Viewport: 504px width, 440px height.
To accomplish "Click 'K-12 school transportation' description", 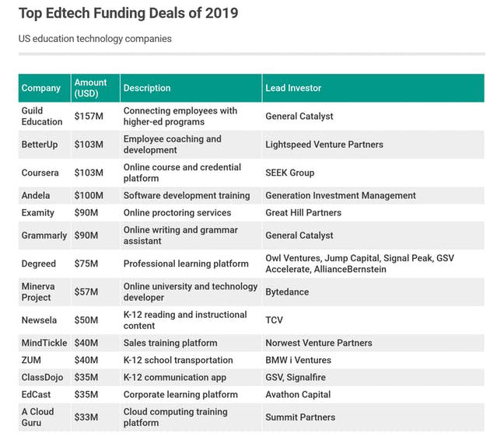I will point(191,360).
